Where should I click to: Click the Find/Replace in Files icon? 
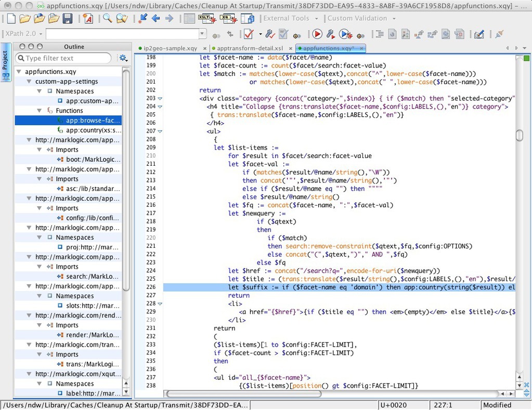pyautogui.click(x=122, y=18)
